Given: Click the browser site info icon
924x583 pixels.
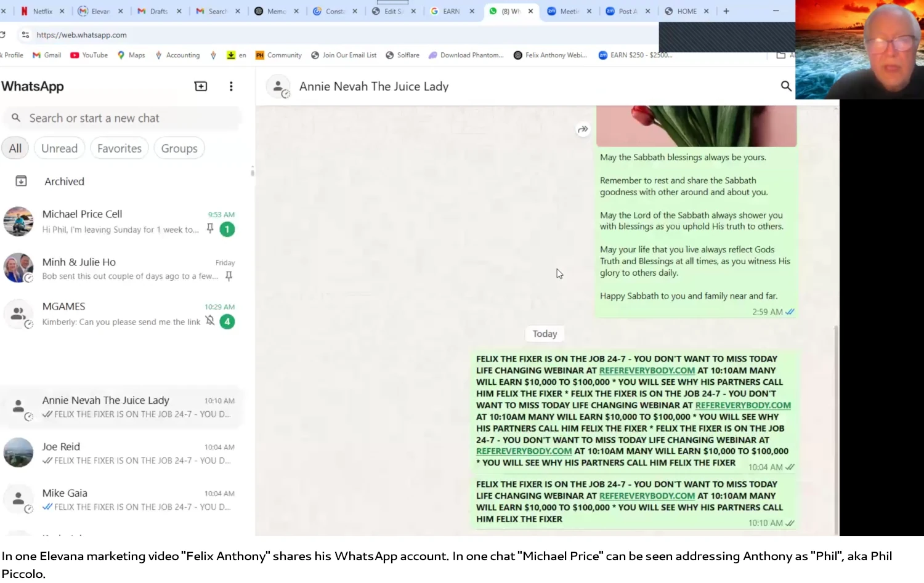Looking at the screenshot, I should (25, 35).
